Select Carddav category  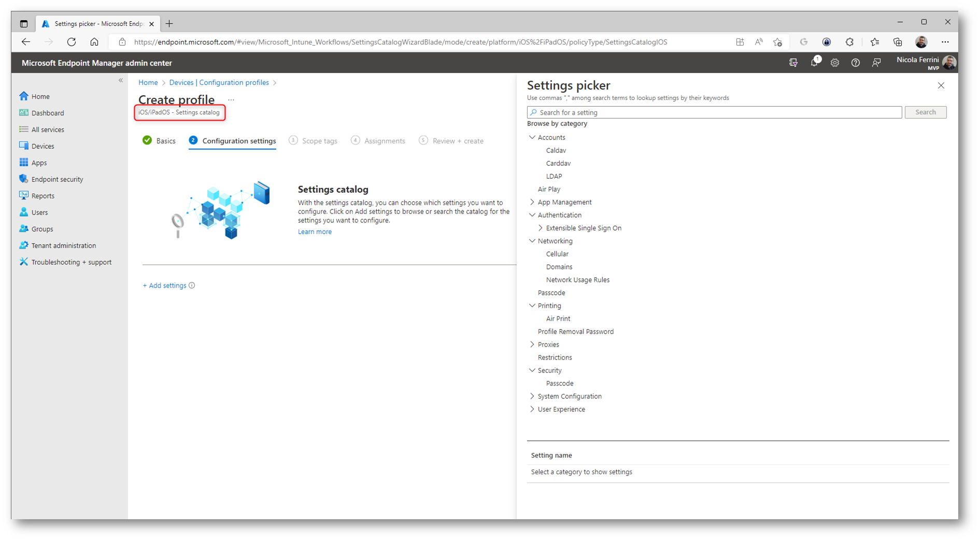tap(558, 163)
